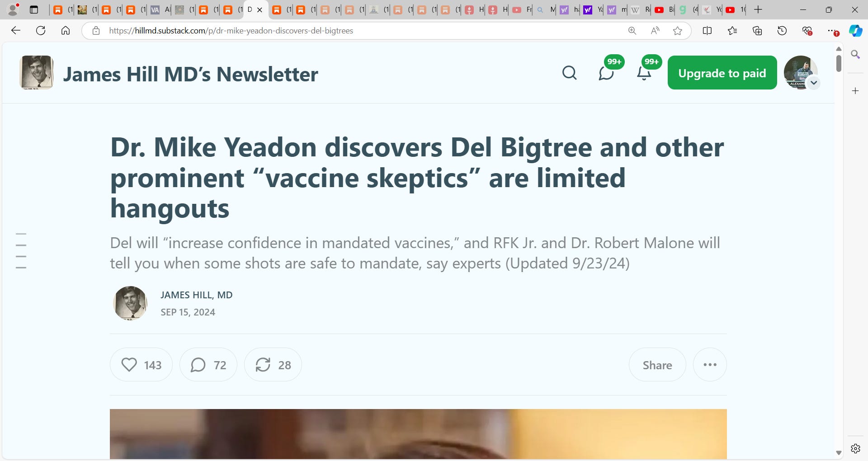This screenshot has width=868, height=461.
Task: View site information lock icon
Action: pyautogui.click(x=96, y=31)
